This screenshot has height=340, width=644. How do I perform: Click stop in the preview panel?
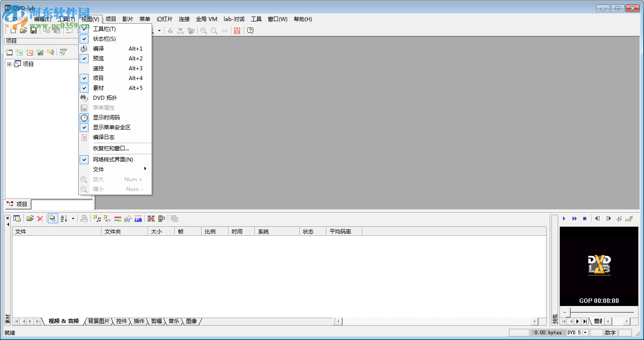click(585, 219)
